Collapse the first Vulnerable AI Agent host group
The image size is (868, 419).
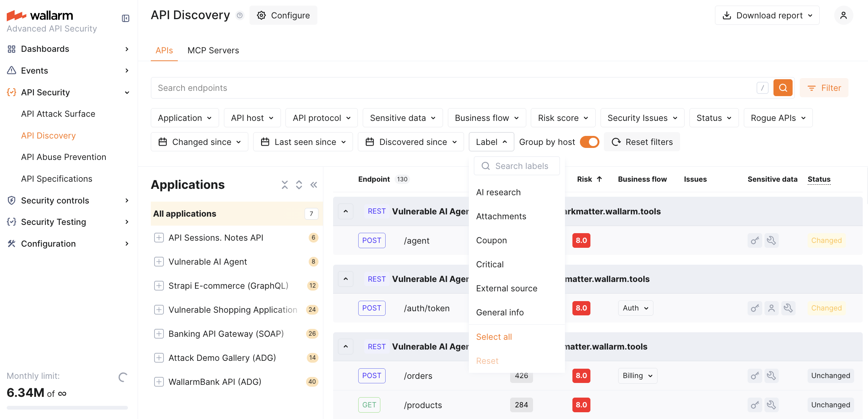pyautogui.click(x=345, y=211)
